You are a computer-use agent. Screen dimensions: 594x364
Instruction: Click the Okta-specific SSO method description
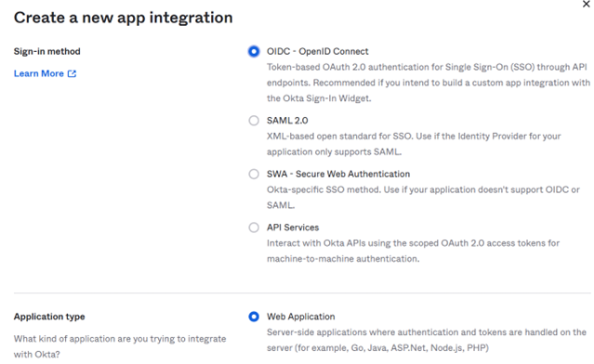coord(423,198)
